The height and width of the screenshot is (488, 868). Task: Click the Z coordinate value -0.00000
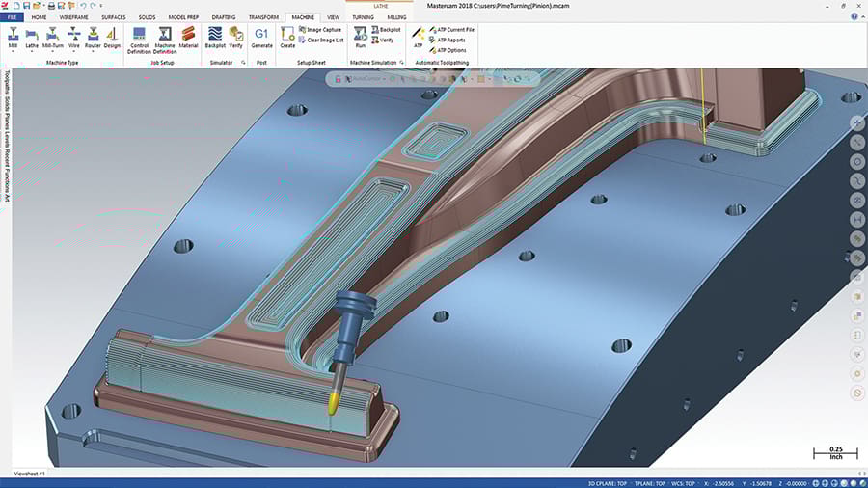pyautogui.click(x=796, y=483)
